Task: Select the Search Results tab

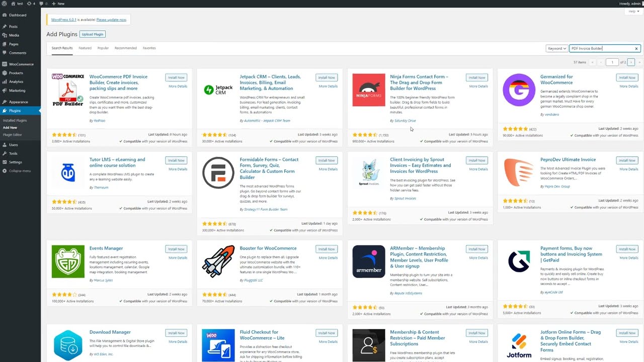Action: tap(62, 48)
